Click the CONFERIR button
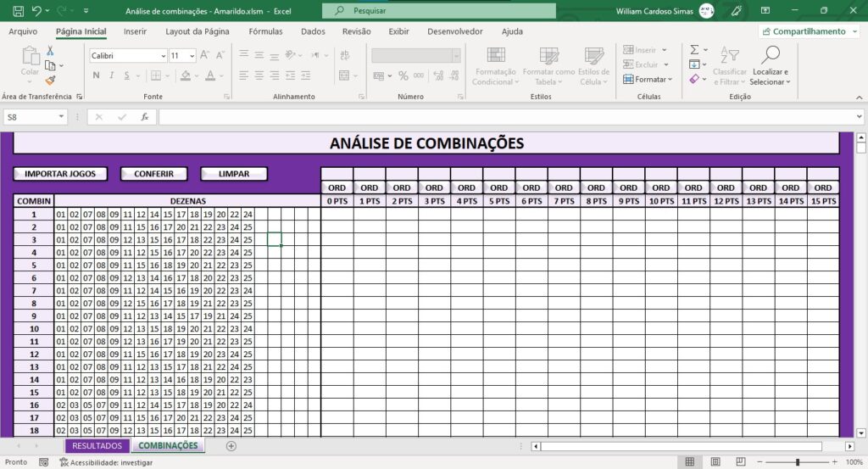Screen dimensions: 868x469 (x=154, y=174)
